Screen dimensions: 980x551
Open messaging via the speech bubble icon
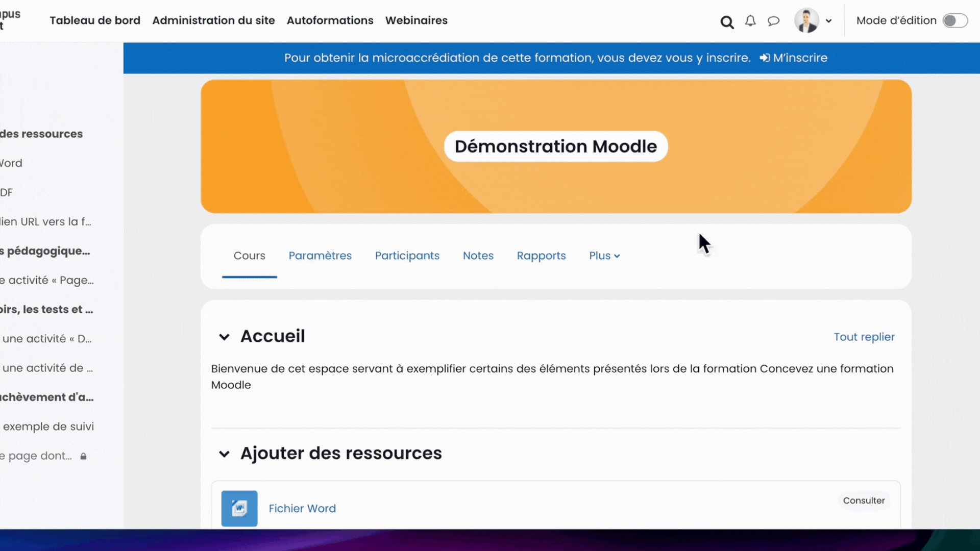pos(773,21)
